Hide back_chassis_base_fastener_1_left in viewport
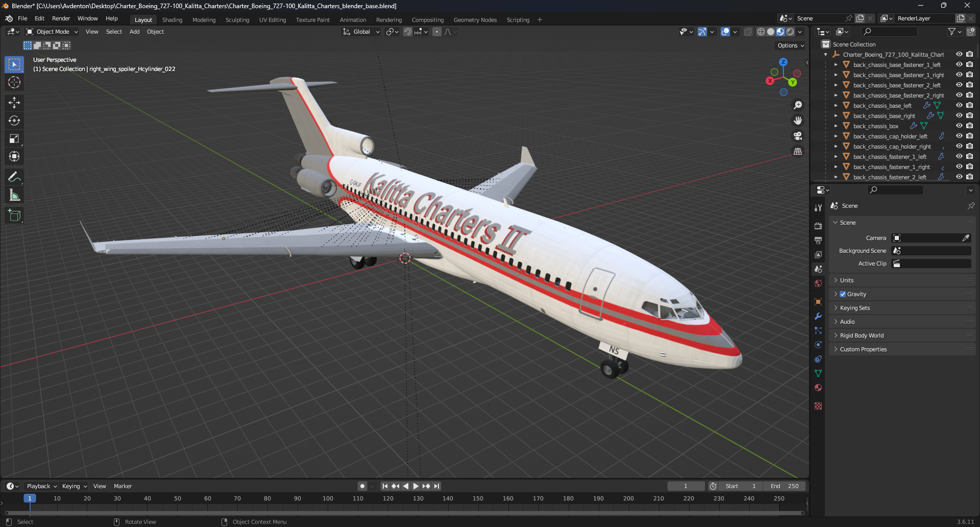 coord(959,64)
